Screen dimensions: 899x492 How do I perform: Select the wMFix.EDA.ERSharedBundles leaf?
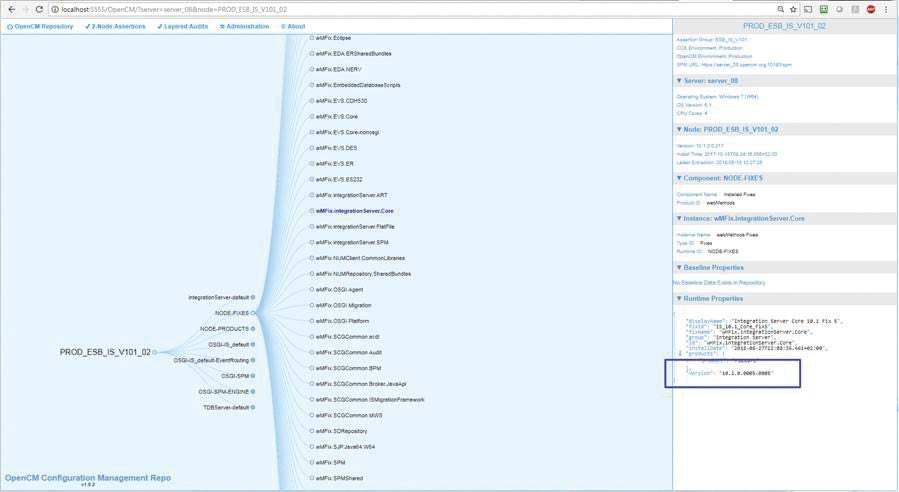(353, 54)
